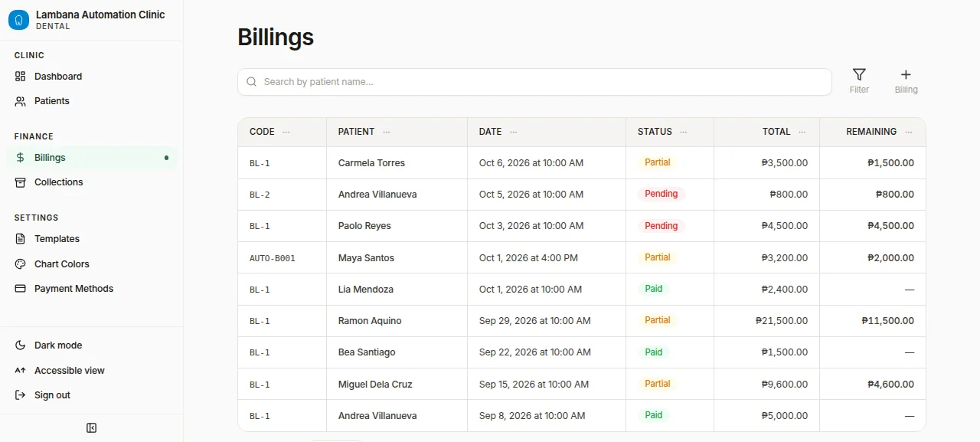Open billing for Carmela Torres

pos(582,163)
